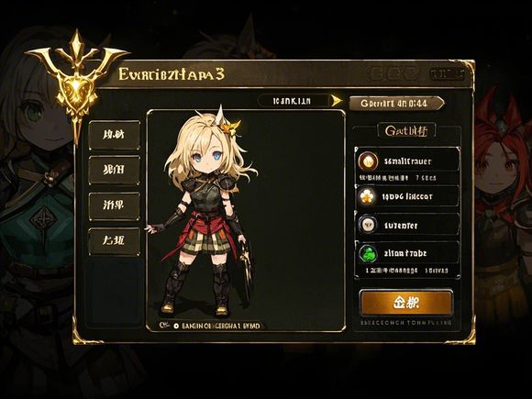This screenshot has width=532, height=399.
Task: Switch to the second left-side tab
Action: pos(115,170)
